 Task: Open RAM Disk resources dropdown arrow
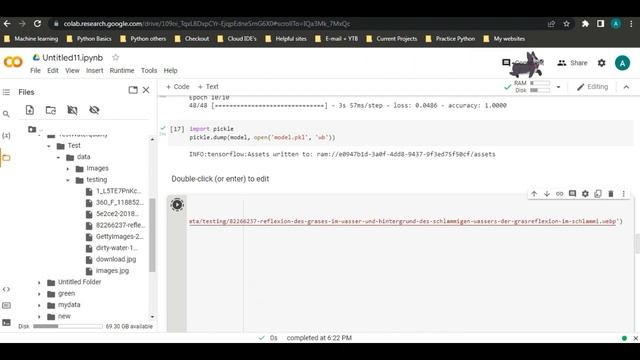558,87
